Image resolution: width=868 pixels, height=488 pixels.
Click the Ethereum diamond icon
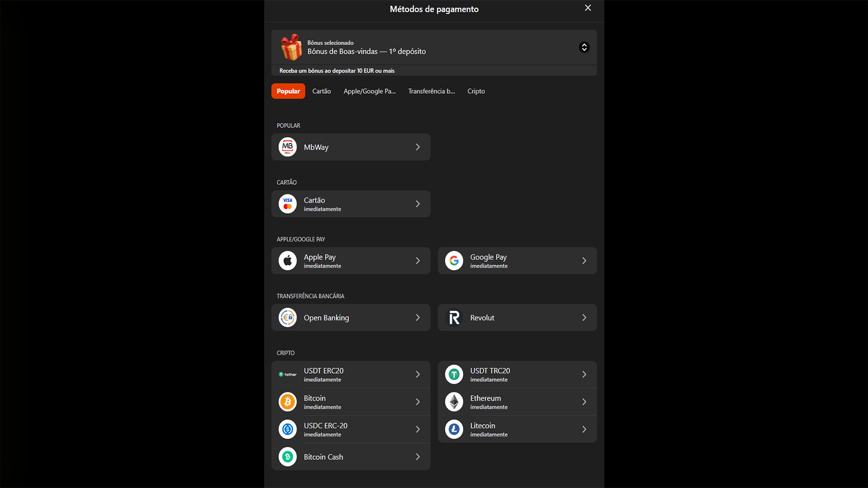(x=454, y=402)
